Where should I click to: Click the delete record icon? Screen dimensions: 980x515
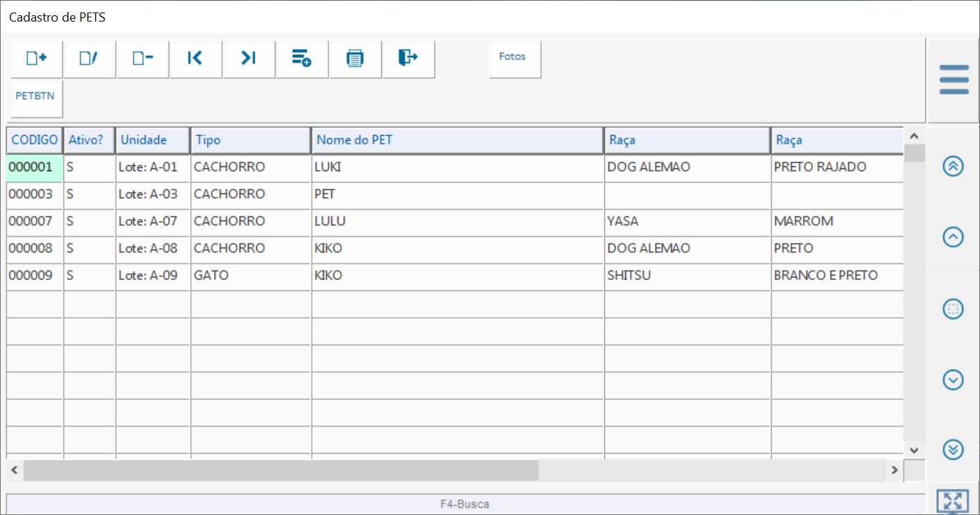pos(143,59)
